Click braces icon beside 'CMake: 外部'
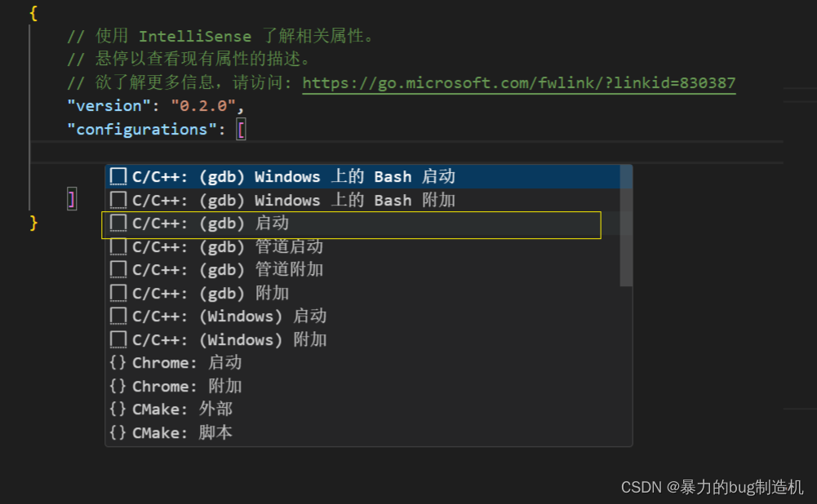 [118, 409]
